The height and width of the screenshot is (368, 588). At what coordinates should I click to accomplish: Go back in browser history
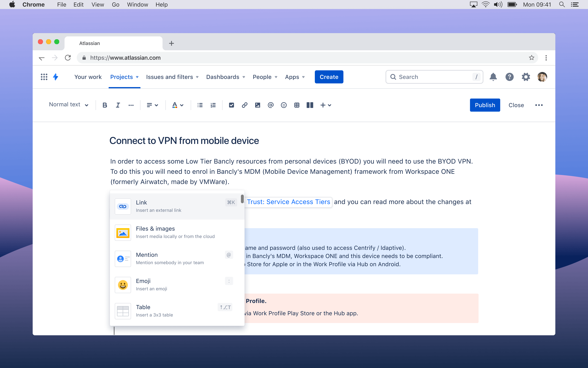[x=42, y=58]
